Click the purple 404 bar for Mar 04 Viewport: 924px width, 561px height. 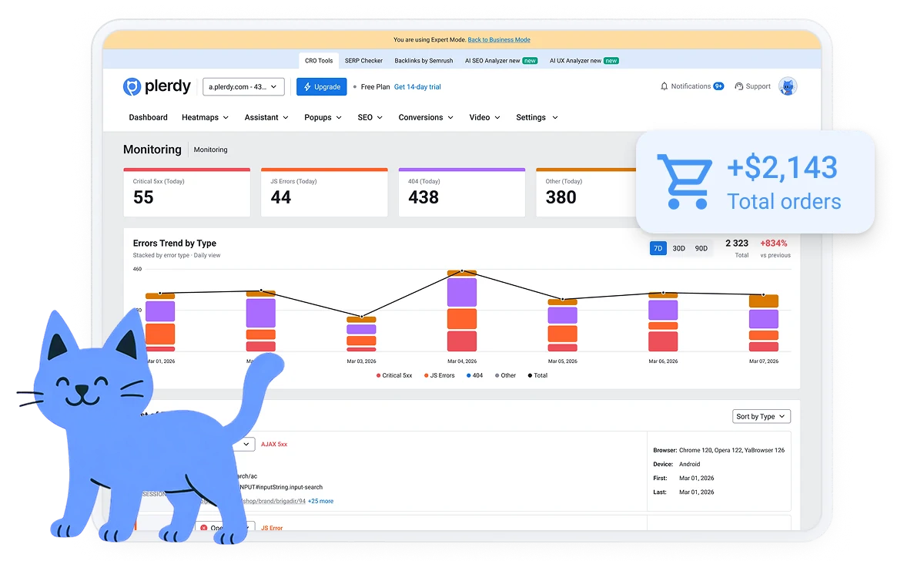[x=462, y=292]
